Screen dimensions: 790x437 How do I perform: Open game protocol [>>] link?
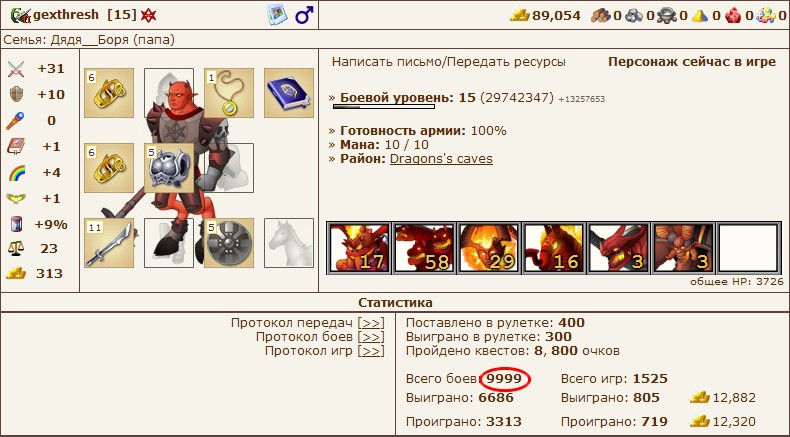371,351
